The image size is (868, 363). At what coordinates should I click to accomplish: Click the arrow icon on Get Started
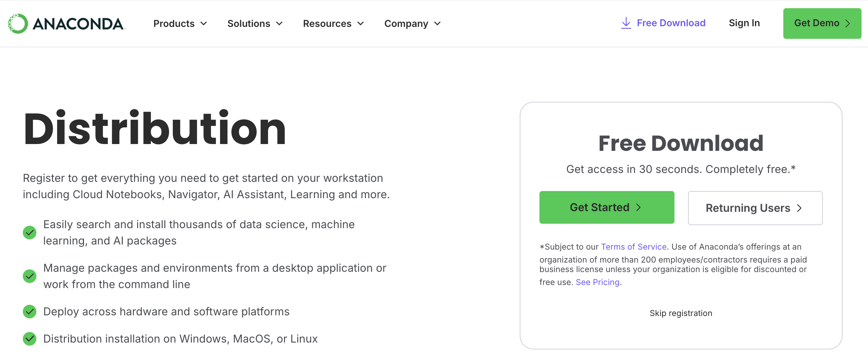click(x=638, y=207)
